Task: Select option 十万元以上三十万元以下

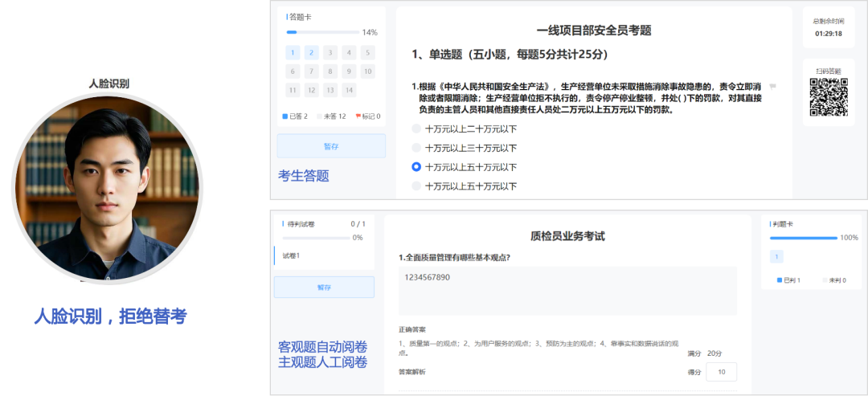Action: tap(416, 148)
